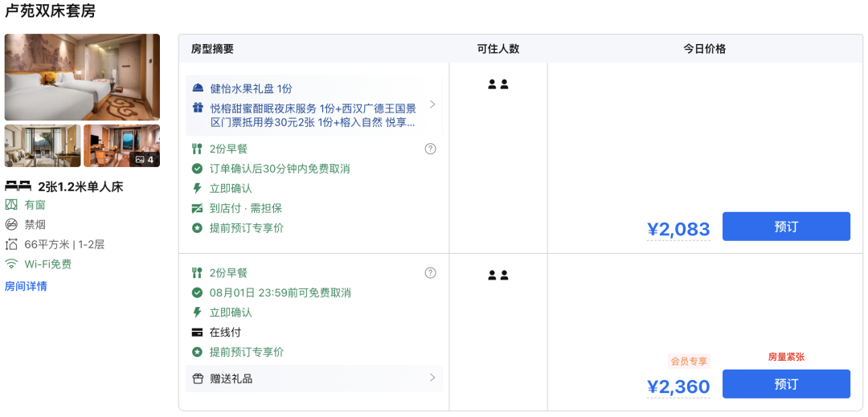The height and width of the screenshot is (417, 868).
Task: Click the 会员专享 member tag
Action: 689,361
